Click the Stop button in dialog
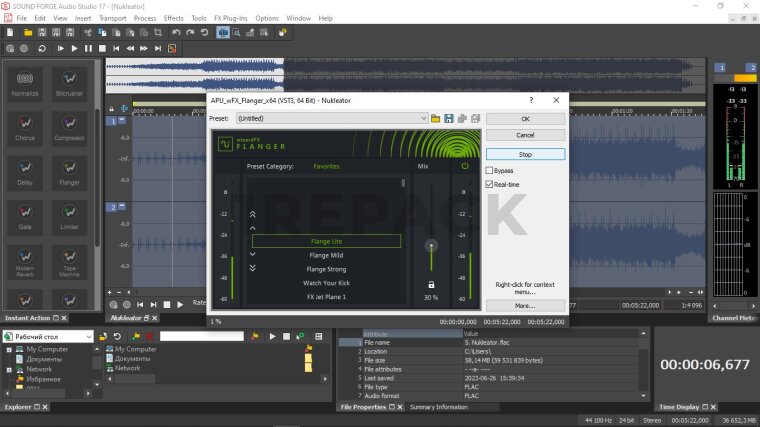The image size is (760, 427). pos(525,155)
